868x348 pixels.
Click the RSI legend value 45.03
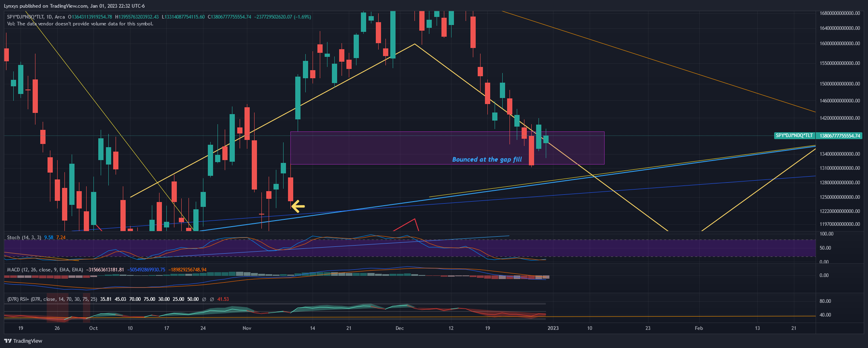[x=120, y=299]
